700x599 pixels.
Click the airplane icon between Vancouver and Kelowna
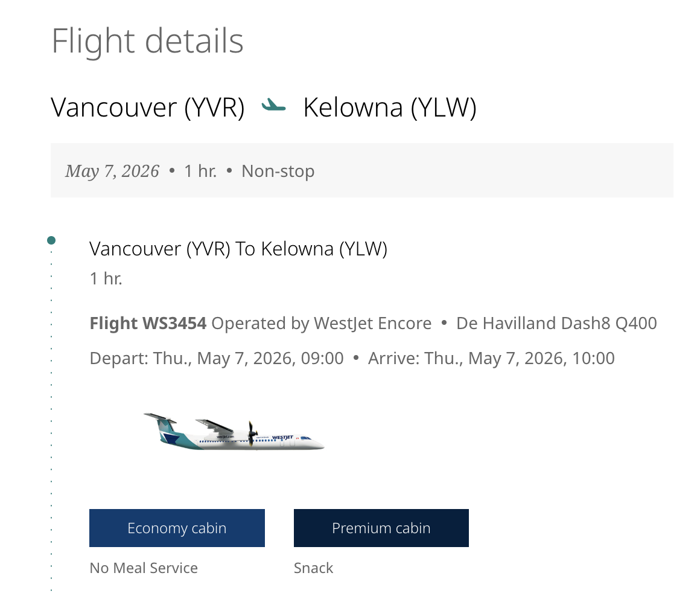click(273, 107)
